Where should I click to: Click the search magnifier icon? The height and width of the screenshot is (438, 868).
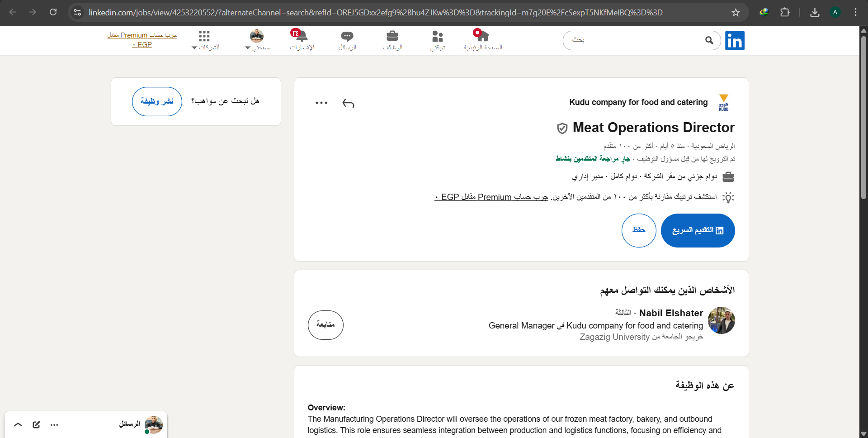[x=709, y=41]
